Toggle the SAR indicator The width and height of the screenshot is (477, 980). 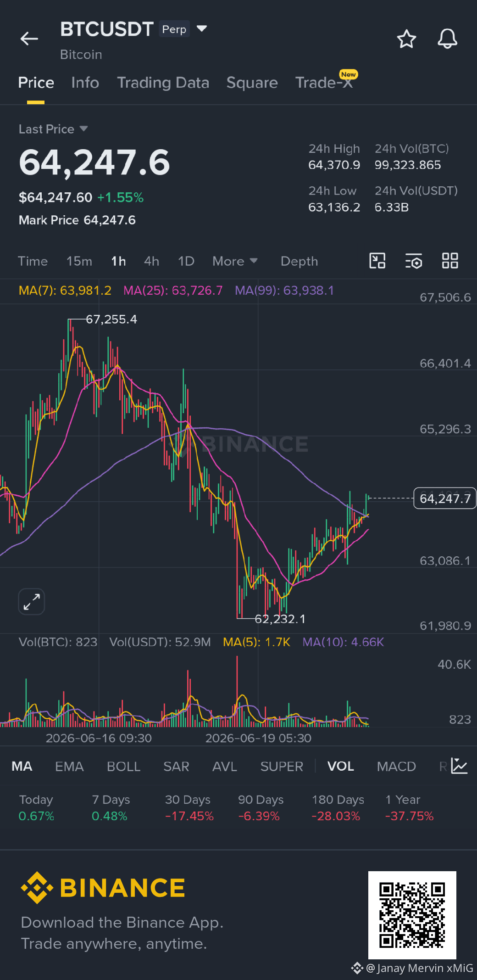177,766
